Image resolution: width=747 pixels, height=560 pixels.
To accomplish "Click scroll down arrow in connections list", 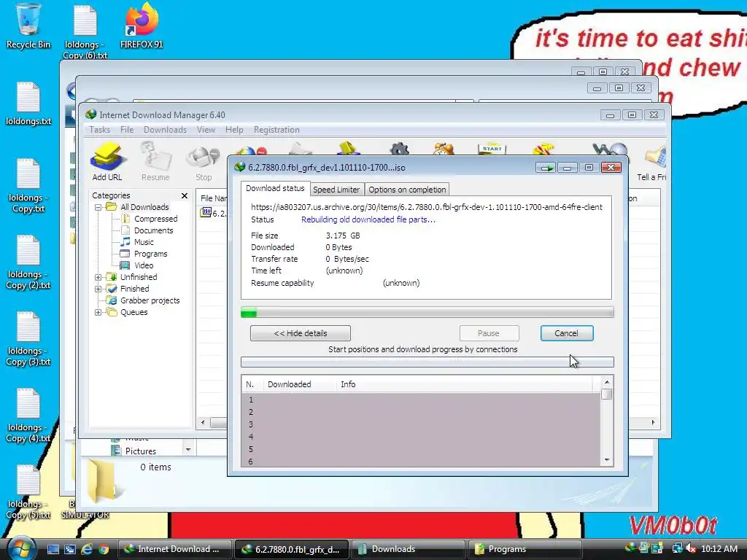I will click(607, 460).
